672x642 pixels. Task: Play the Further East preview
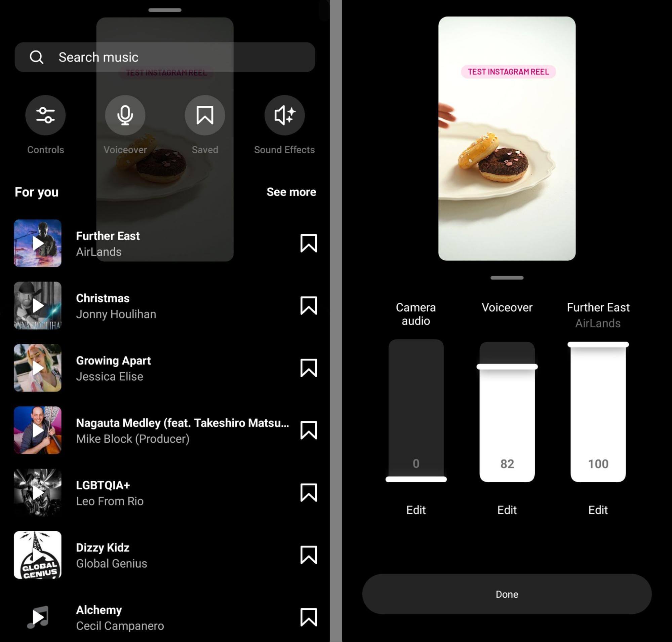coord(38,243)
